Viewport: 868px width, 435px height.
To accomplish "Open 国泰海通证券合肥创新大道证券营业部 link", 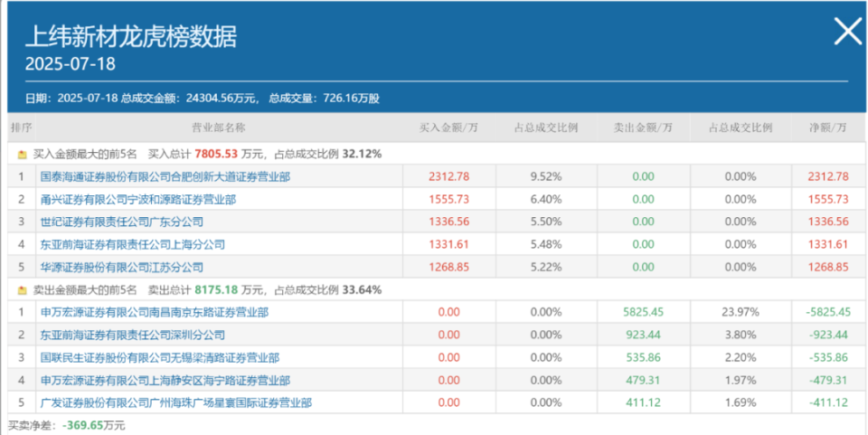I will 165,177.
